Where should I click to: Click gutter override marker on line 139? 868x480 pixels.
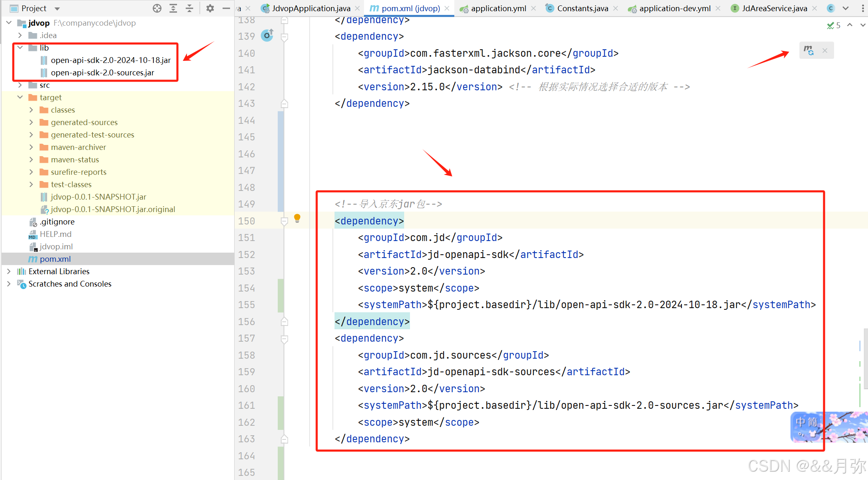click(x=267, y=36)
